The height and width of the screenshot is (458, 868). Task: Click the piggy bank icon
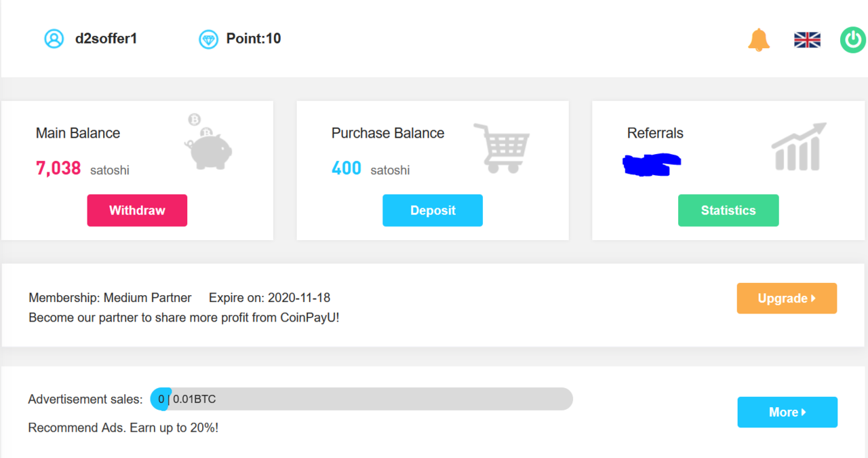[208, 142]
